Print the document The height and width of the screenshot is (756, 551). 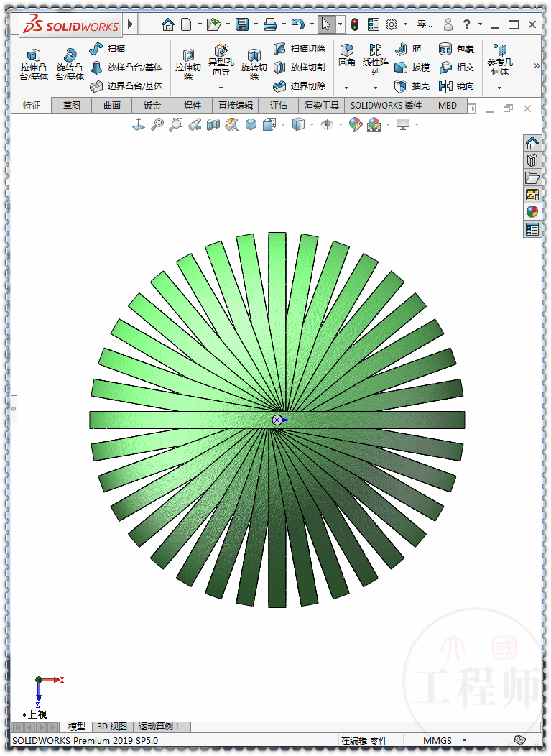click(270, 24)
